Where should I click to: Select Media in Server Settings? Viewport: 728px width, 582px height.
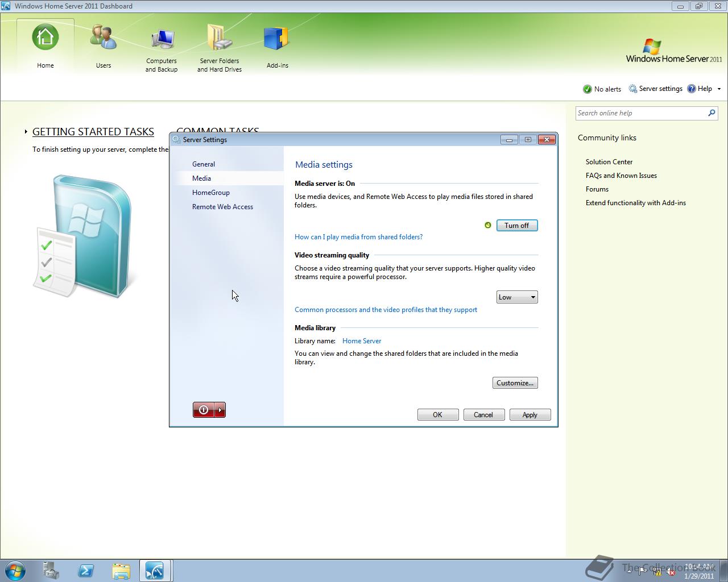[x=201, y=178]
